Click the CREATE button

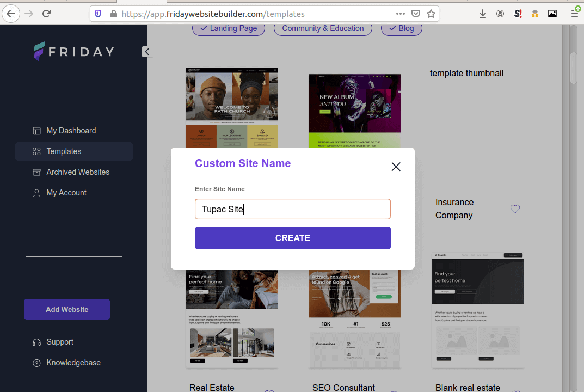[292, 238]
